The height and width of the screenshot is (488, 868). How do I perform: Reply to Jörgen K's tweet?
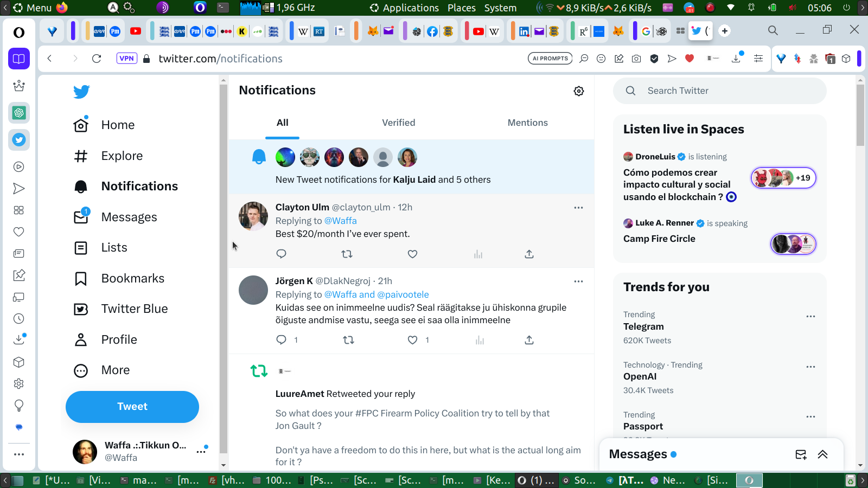pyautogui.click(x=281, y=340)
